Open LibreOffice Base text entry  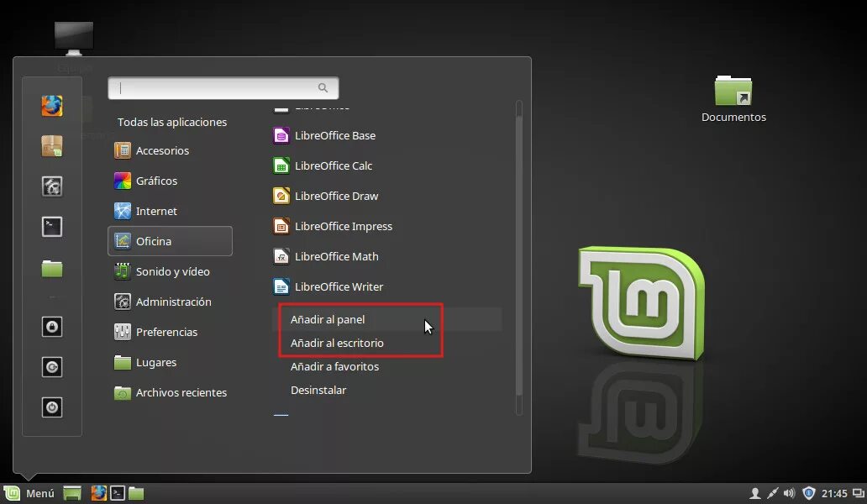(x=335, y=135)
